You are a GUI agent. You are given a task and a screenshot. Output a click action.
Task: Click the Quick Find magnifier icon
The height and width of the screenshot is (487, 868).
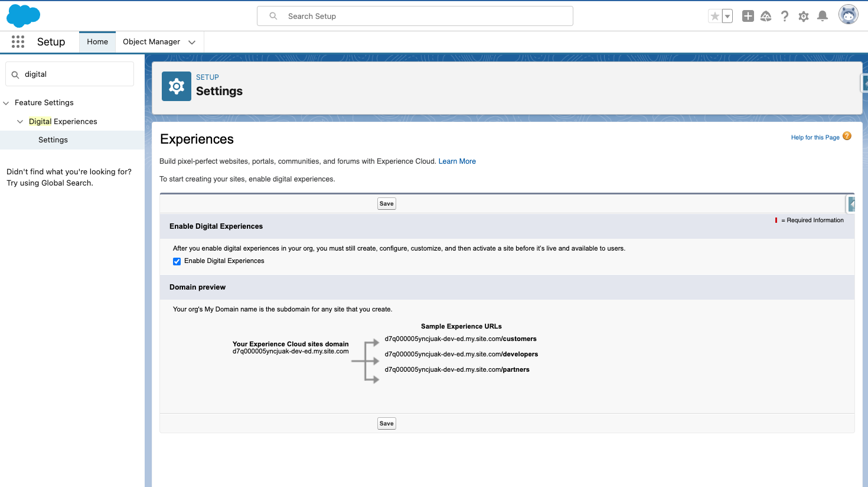click(x=15, y=74)
